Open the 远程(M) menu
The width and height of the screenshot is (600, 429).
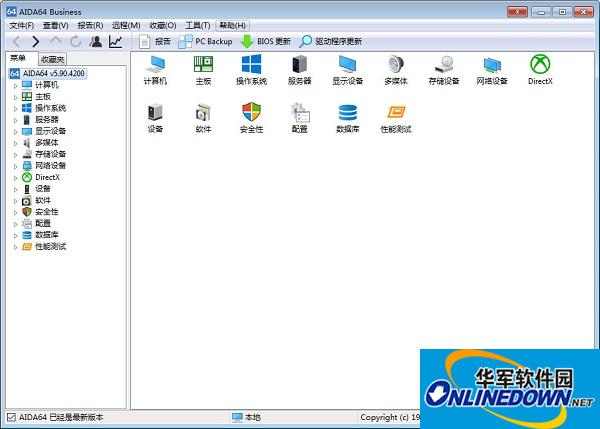pos(126,26)
